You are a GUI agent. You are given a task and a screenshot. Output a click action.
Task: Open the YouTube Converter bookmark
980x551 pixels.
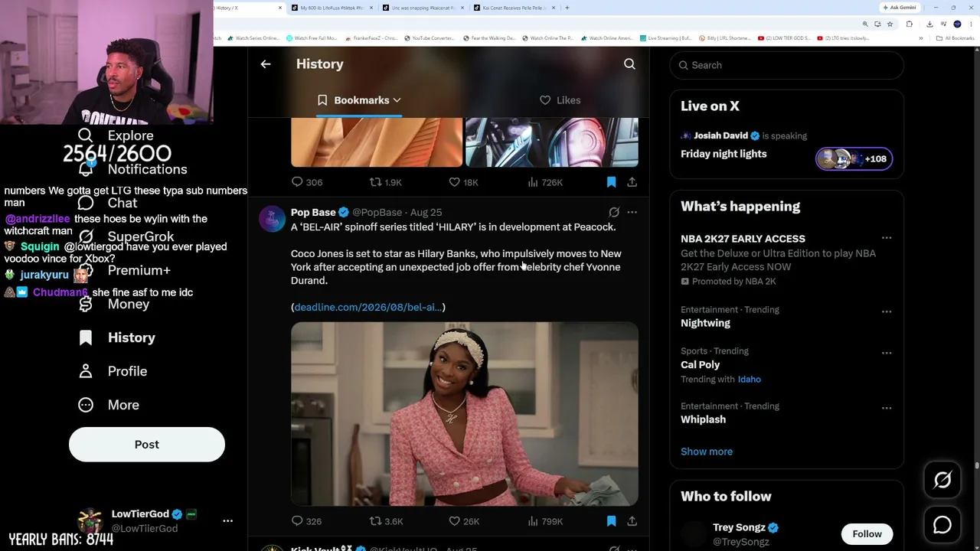[430, 38]
